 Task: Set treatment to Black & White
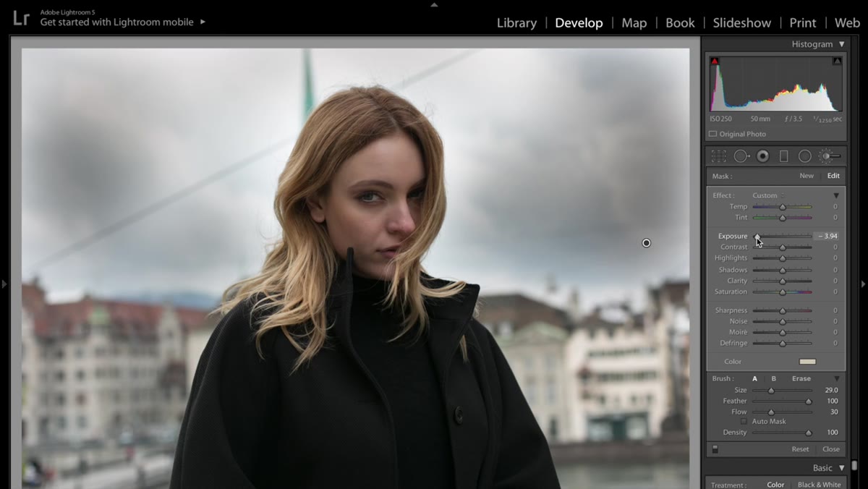coord(819,485)
